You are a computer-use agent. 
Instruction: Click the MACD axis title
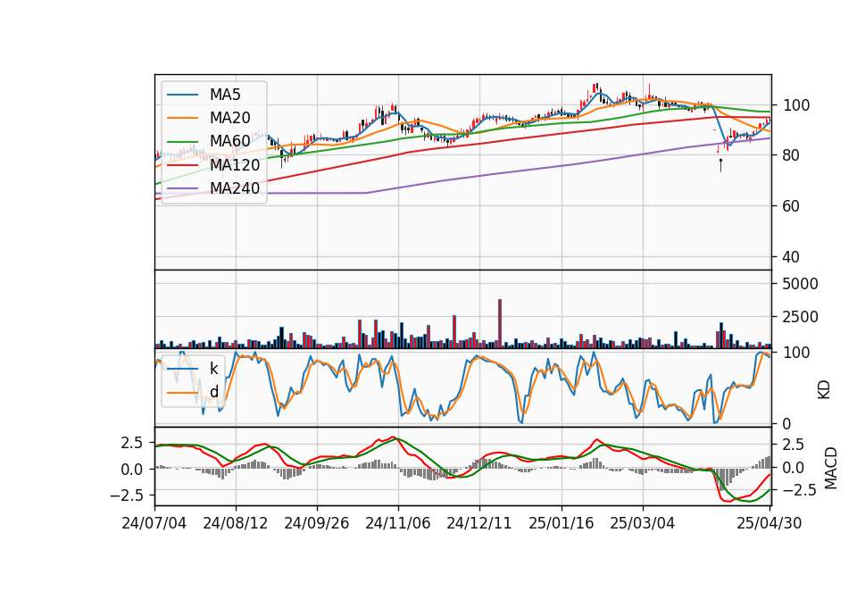(831, 468)
